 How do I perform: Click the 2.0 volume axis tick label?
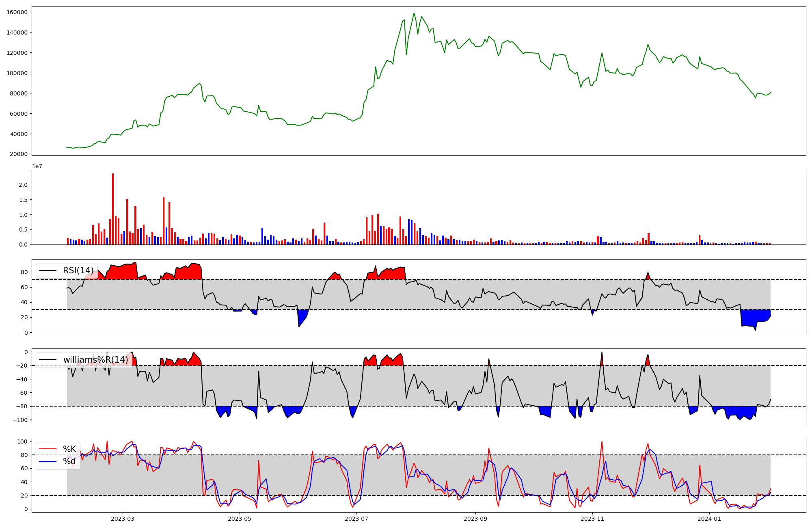click(x=24, y=185)
